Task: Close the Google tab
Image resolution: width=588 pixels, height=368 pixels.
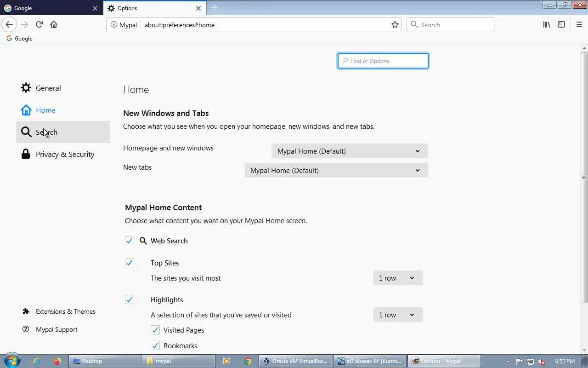Action: tap(95, 8)
